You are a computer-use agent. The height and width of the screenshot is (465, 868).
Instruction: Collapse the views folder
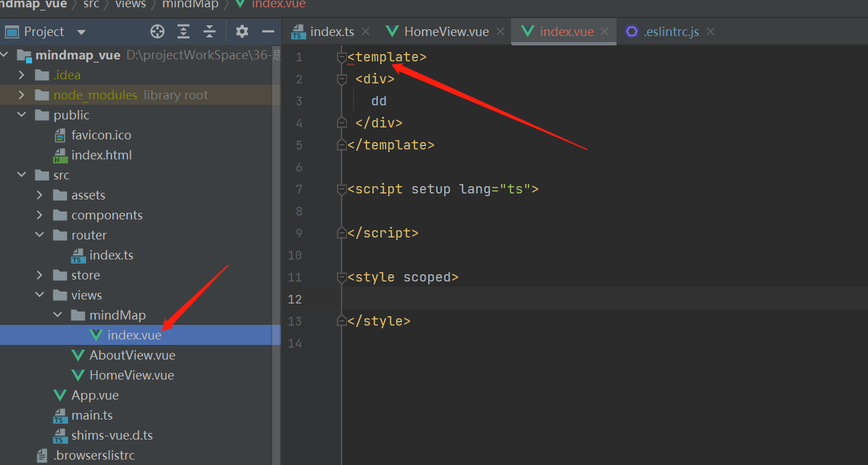[40, 295]
